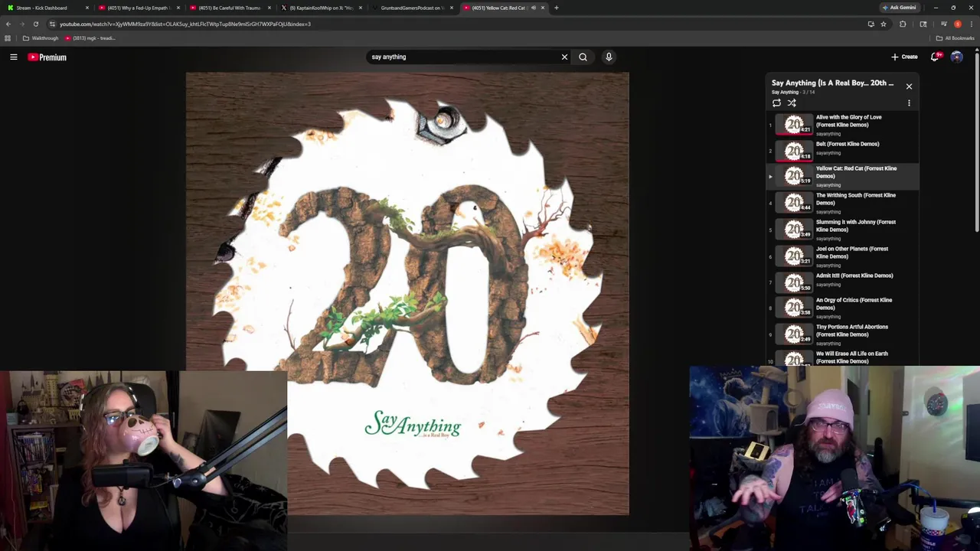Close the 'Yellow Cat: Red Cat' tab

(x=543, y=8)
